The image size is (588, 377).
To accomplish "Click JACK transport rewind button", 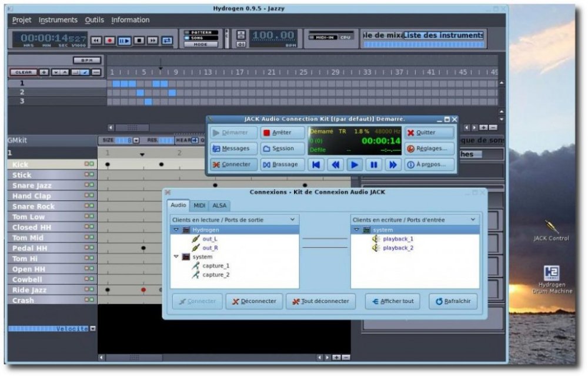I will pyautogui.click(x=335, y=165).
